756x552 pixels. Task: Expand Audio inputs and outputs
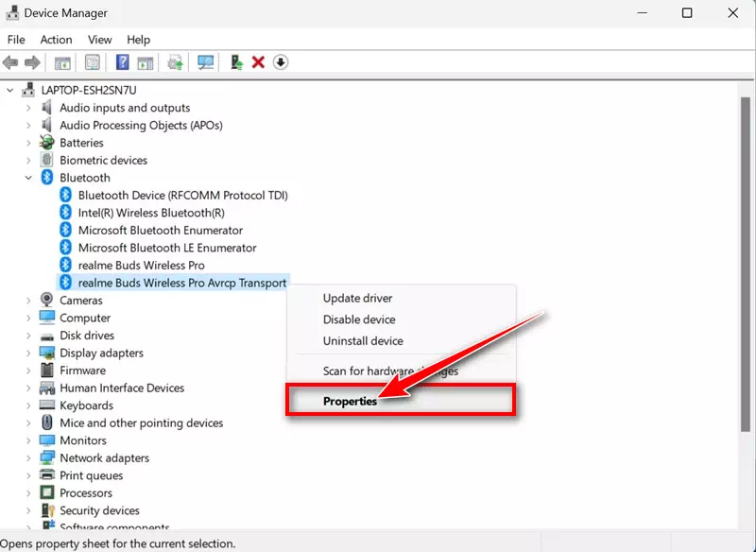28,108
